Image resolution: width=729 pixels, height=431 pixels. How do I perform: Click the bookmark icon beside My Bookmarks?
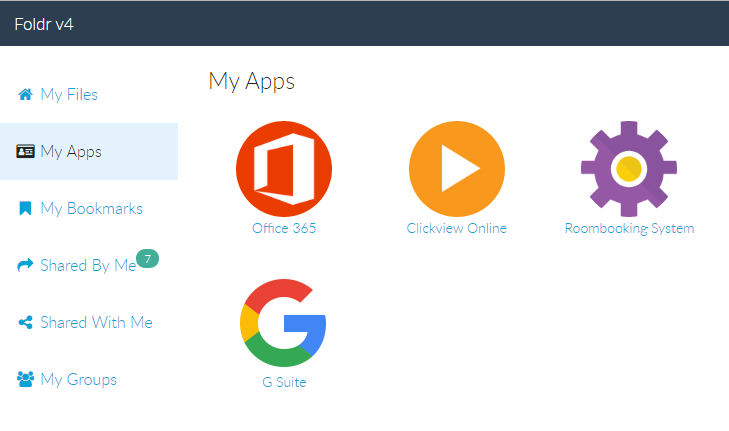(x=25, y=208)
